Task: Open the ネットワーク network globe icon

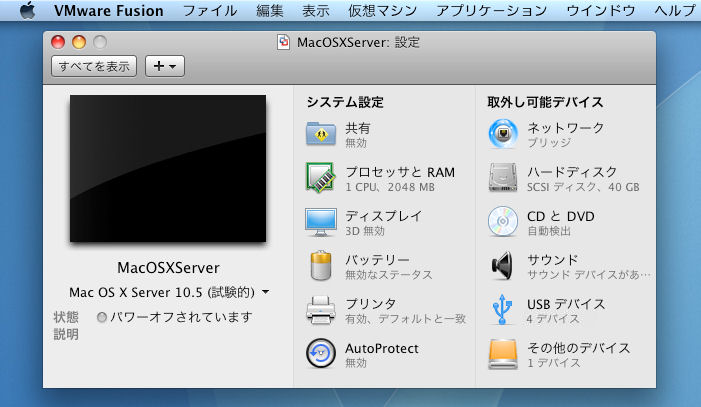Action: (503, 134)
